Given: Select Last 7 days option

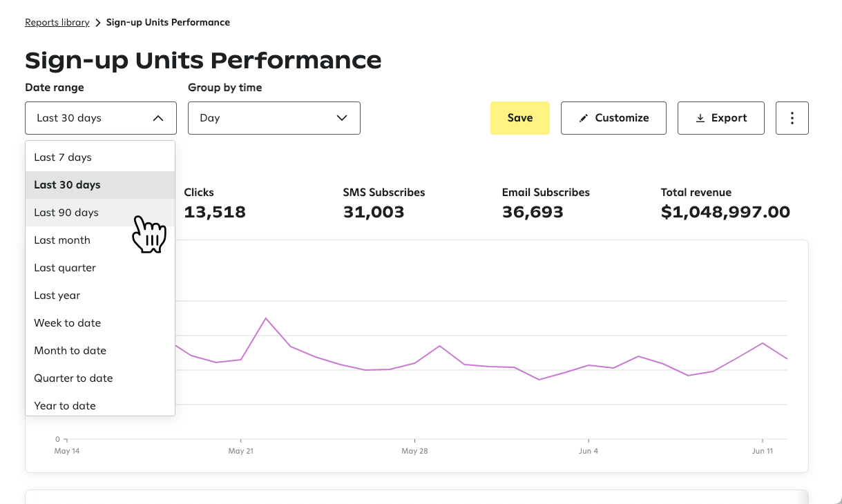Looking at the screenshot, I should (61, 157).
